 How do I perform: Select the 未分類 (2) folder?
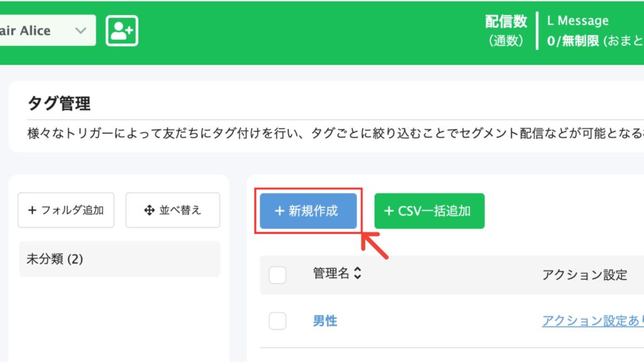[x=119, y=259]
